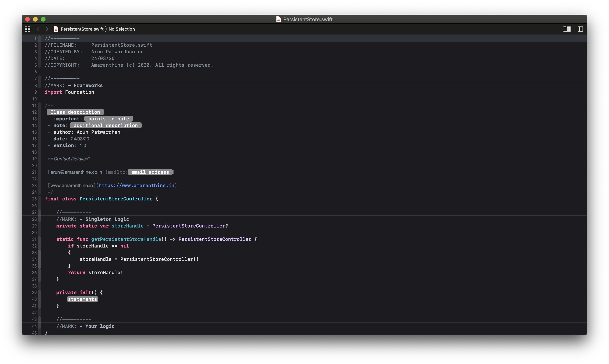Click the Swift file icon in jump bar
This screenshot has width=609, height=364.
point(56,29)
